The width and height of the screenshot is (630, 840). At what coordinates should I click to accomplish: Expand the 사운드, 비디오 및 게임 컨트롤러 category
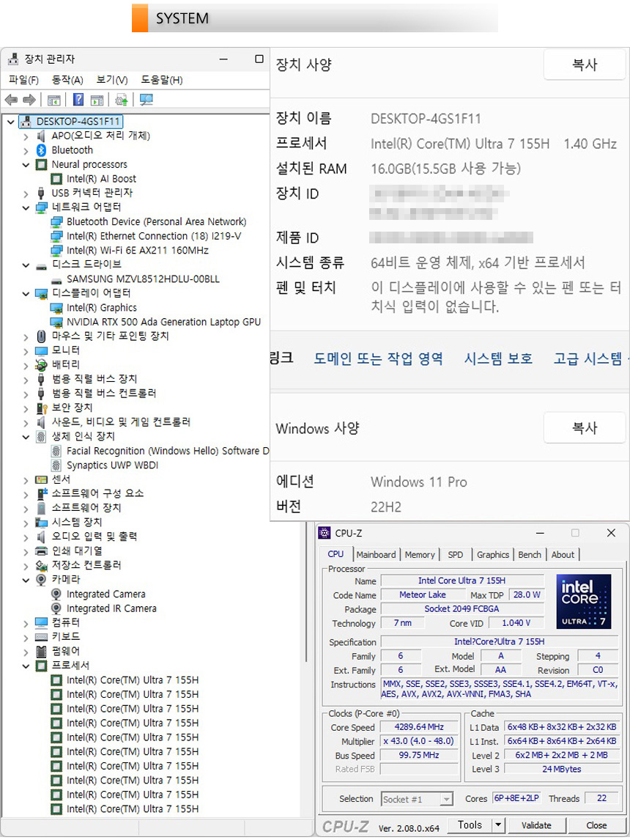point(26,423)
